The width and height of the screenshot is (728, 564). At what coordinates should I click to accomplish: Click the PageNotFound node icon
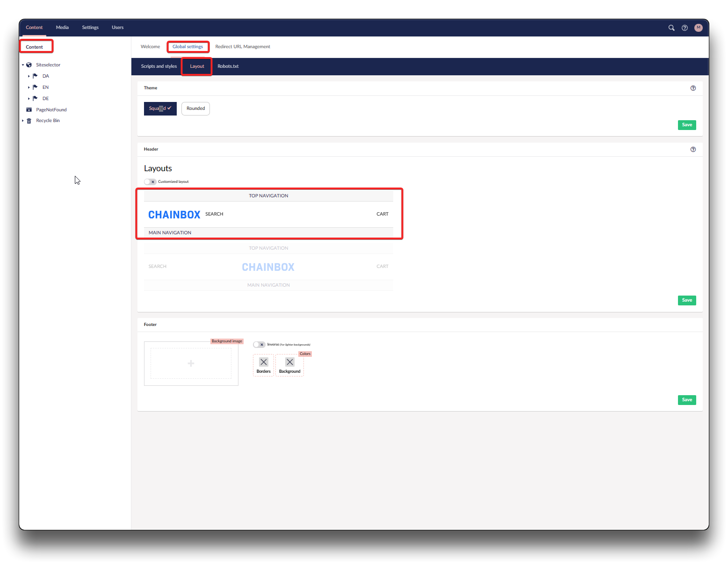pos(29,110)
